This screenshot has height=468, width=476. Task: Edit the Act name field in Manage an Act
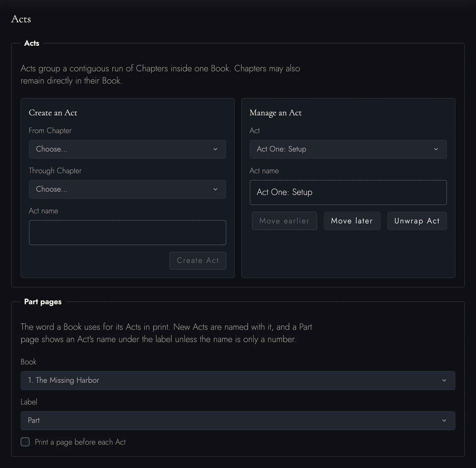[348, 192]
